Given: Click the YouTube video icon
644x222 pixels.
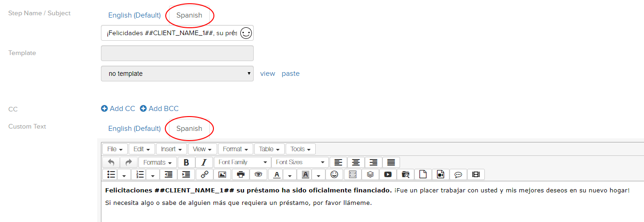Looking at the screenshot, I should (388, 174).
